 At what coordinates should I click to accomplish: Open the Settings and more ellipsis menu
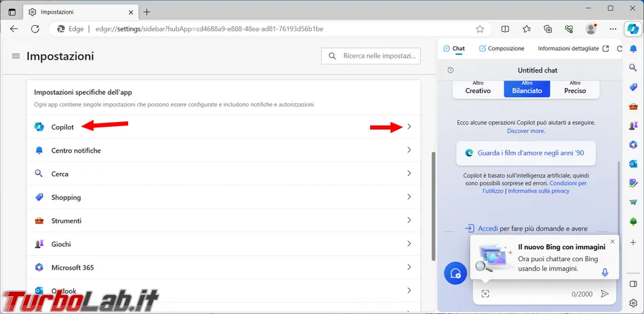tap(613, 28)
